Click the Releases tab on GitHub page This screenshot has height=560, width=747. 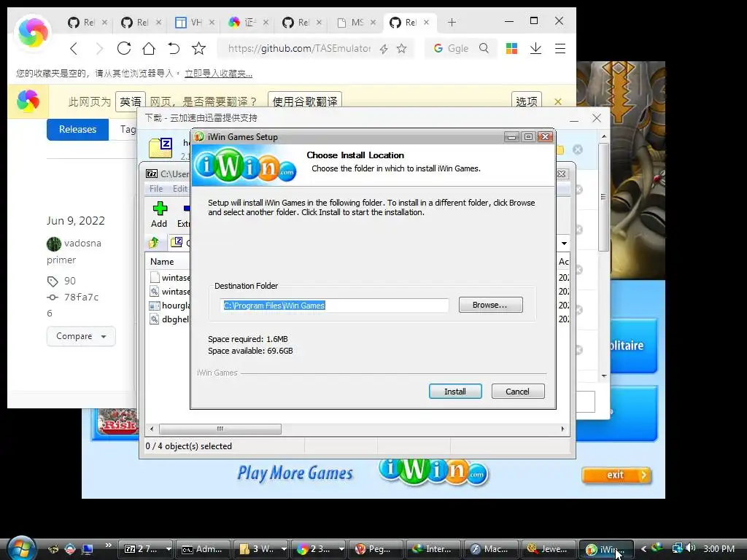(x=77, y=129)
